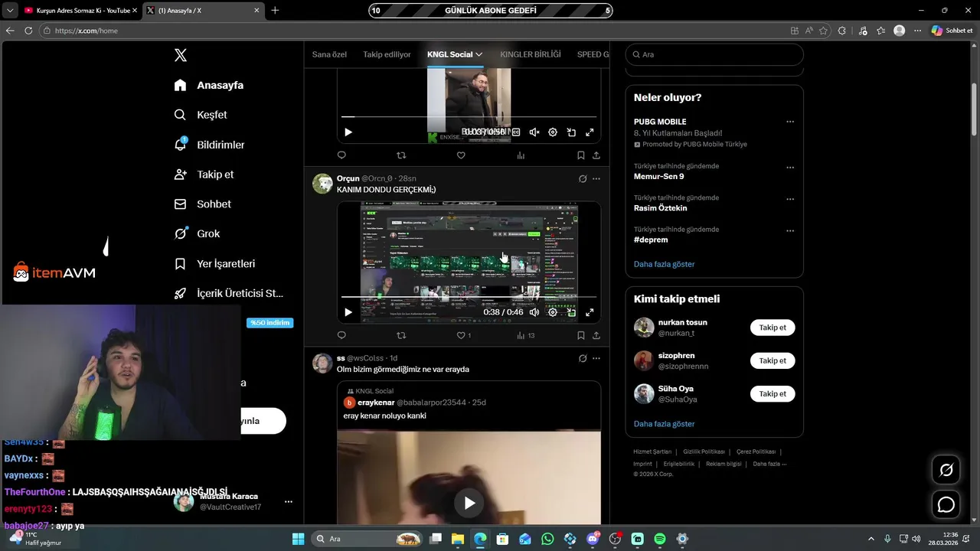Click Daha fazla göster under Kimi takip etmeli
Image resolution: width=980 pixels, height=551 pixels.
tap(665, 424)
